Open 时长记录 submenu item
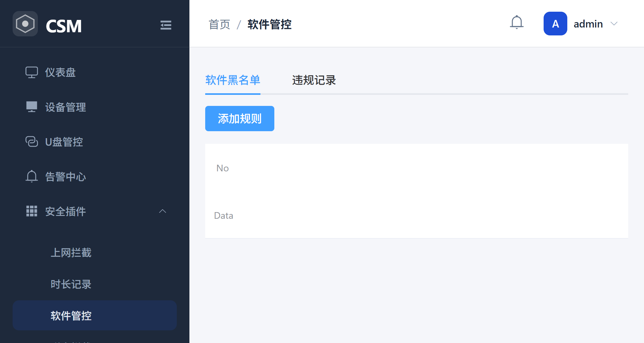The width and height of the screenshot is (644, 343). 71,284
